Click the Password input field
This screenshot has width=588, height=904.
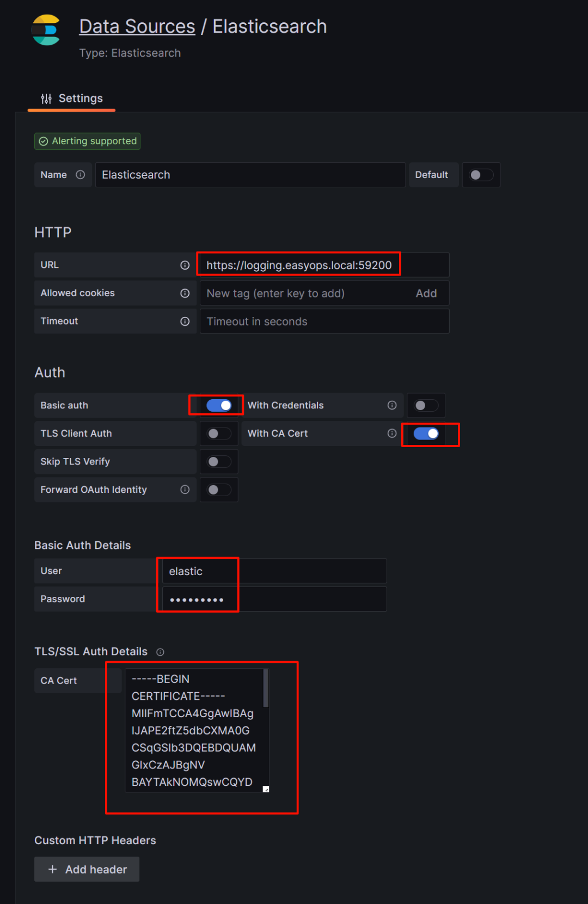click(274, 600)
